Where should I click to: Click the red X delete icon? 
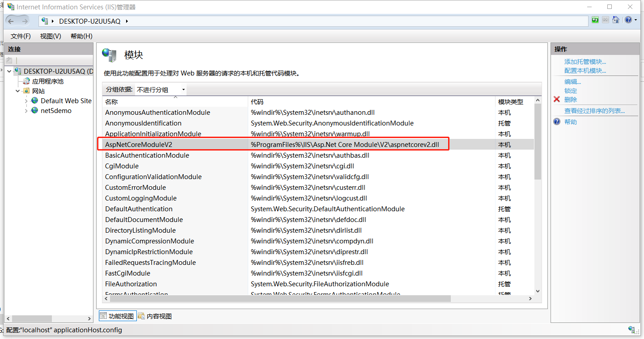pyautogui.click(x=557, y=99)
